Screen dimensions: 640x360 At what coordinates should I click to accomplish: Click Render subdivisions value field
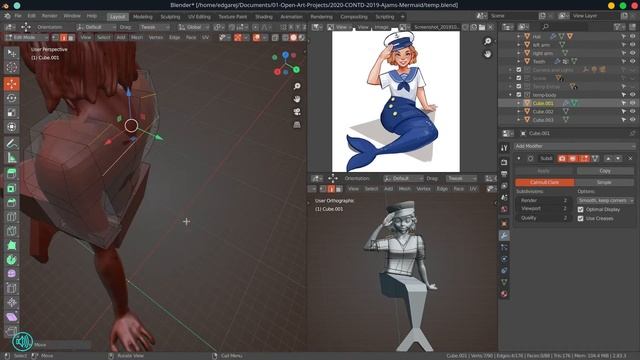pyautogui.click(x=544, y=200)
